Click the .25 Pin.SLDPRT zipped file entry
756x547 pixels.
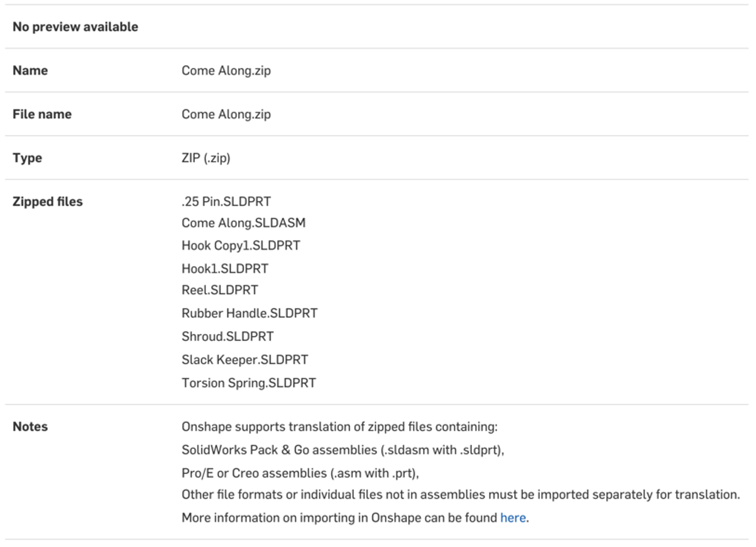226,201
